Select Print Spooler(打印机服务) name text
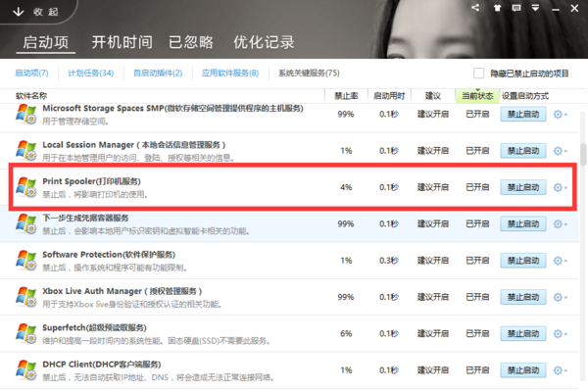The height and width of the screenshot is (392, 588). click(91, 181)
